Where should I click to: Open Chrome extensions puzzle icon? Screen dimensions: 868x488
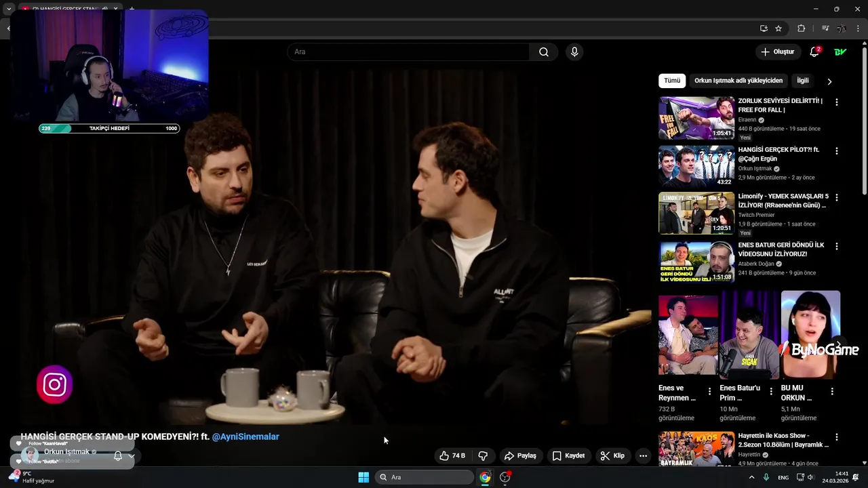(802, 28)
